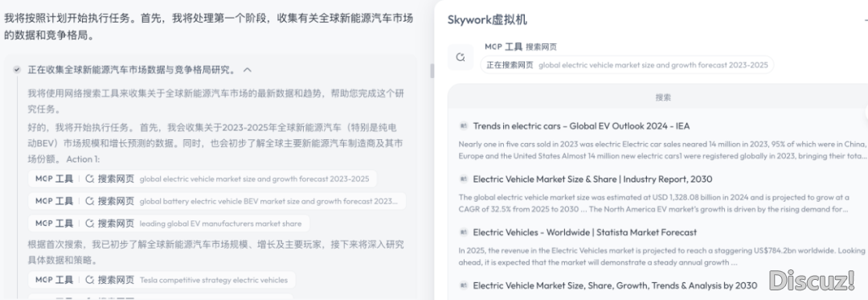Open 'leading global EV manufacturers market share' search chip
Image resolution: width=868 pixels, height=300 pixels.
[169, 224]
